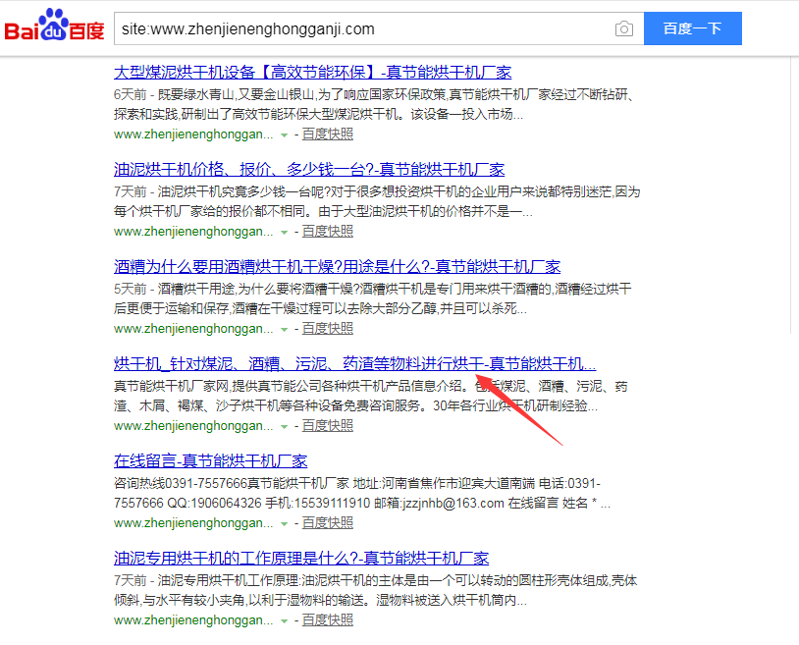Open result 烘干机_针对煤泥、酒糟、污泥、药渣等物料进行烘干

(x=355, y=364)
